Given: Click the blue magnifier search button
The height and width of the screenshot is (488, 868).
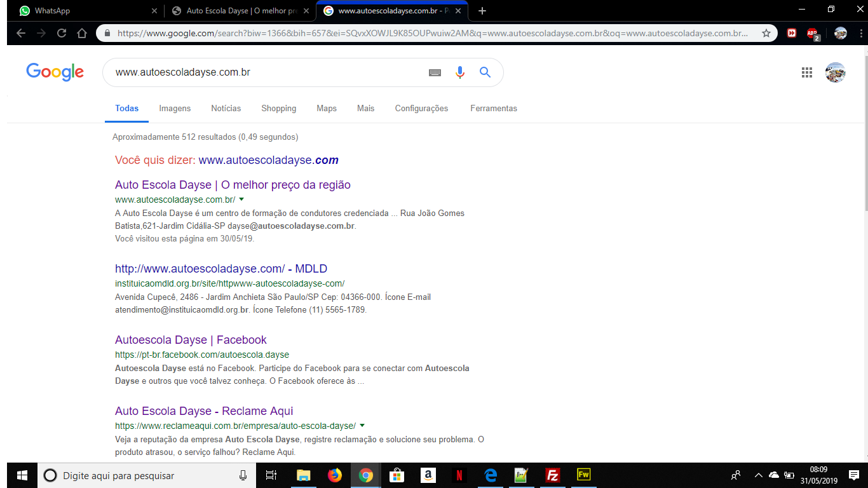Looking at the screenshot, I should pyautogui.click(x=485, y=72).
